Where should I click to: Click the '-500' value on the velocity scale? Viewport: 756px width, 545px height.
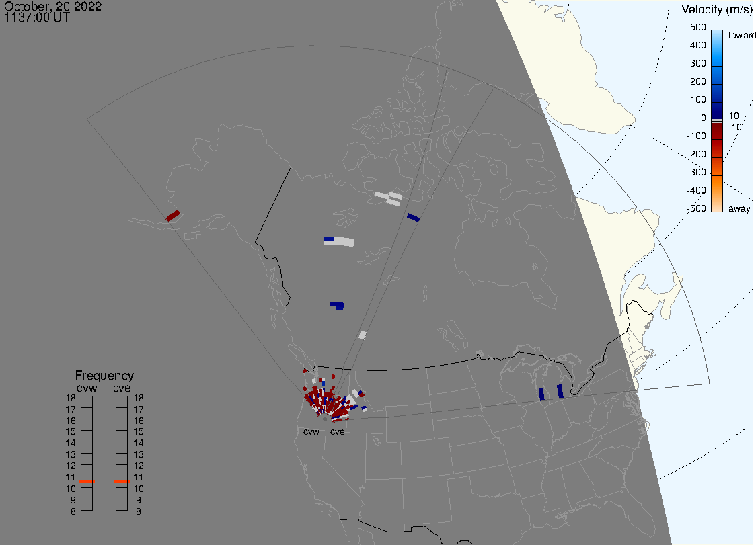(x=696, y=208)
